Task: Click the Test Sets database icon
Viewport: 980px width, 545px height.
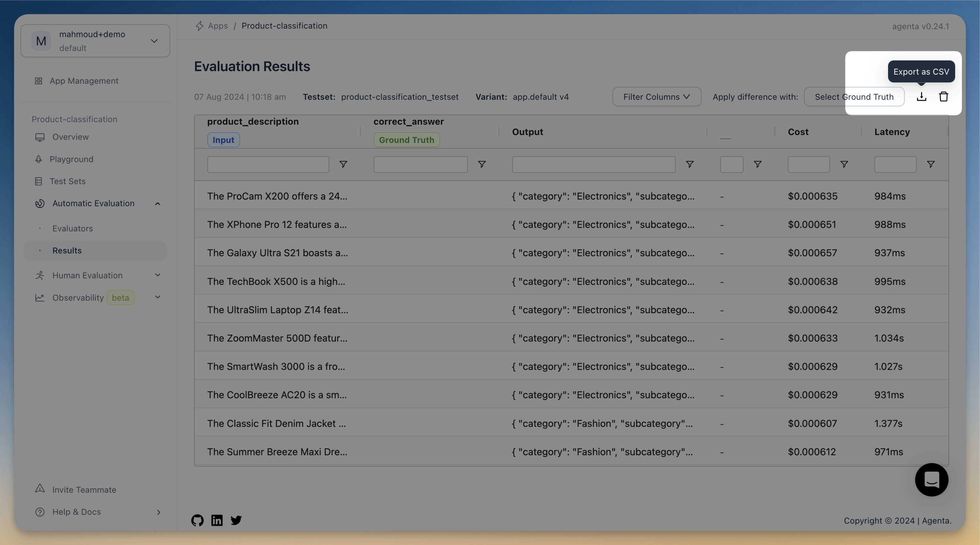Action: point(38,181)
